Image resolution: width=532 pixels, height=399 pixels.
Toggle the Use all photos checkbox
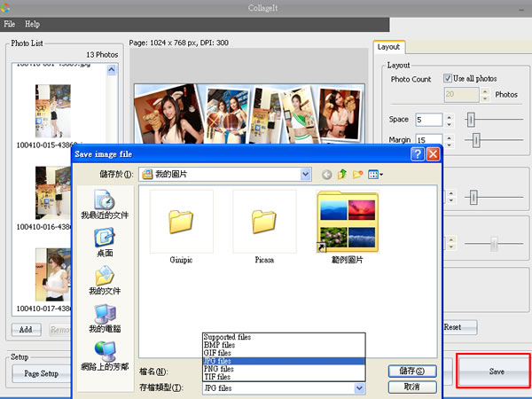pos(448,78)
